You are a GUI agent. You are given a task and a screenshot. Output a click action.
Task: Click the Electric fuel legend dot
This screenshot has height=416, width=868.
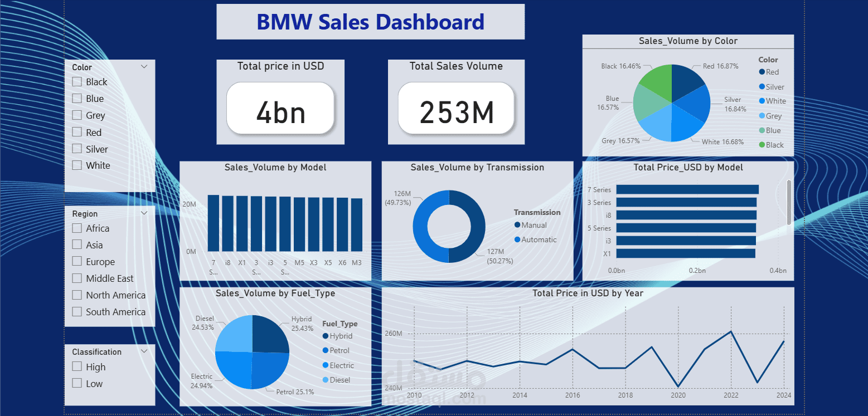click(326, 365)
